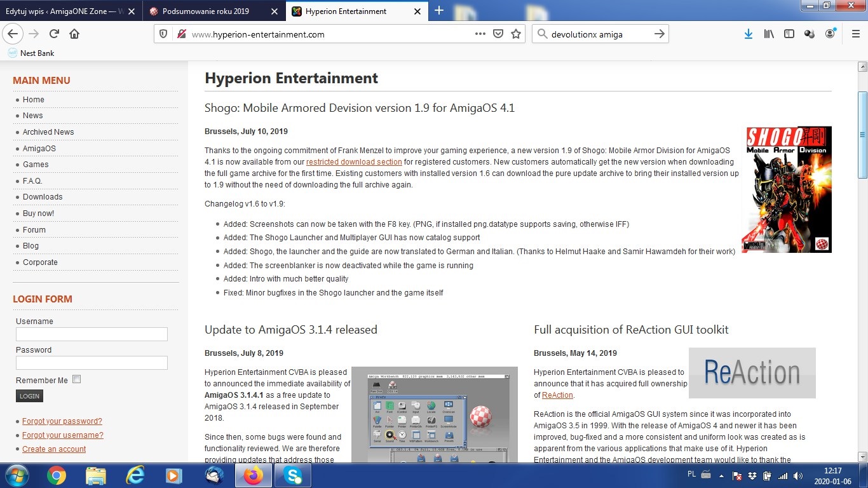Open page actions three-dot menu
The image size is (868, 488).
pyautogui.click(x=480, y=34)
